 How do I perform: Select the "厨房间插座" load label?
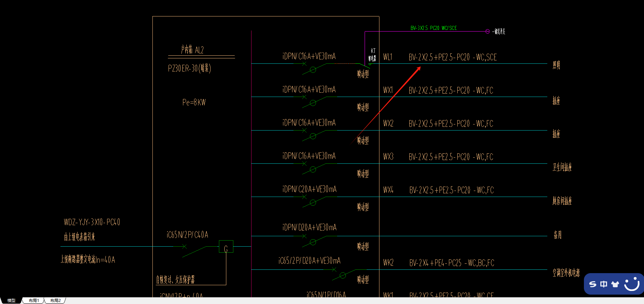pyautogui.click(x=562, y=201)
